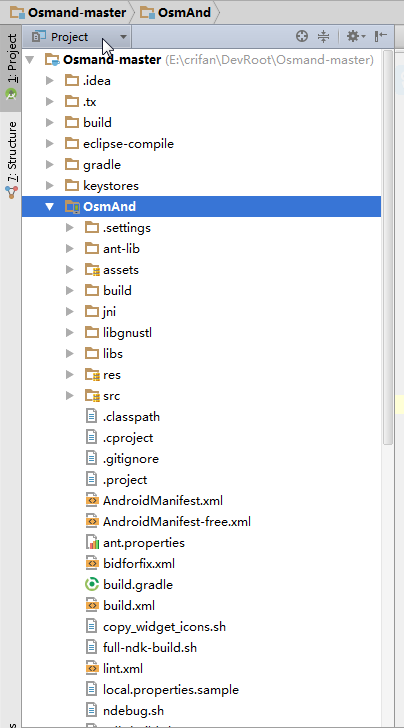Image resolution: width=404 pixels, height=728 pixels.
Task: Expand the gradle folder
Action: (x=50, y=165)
